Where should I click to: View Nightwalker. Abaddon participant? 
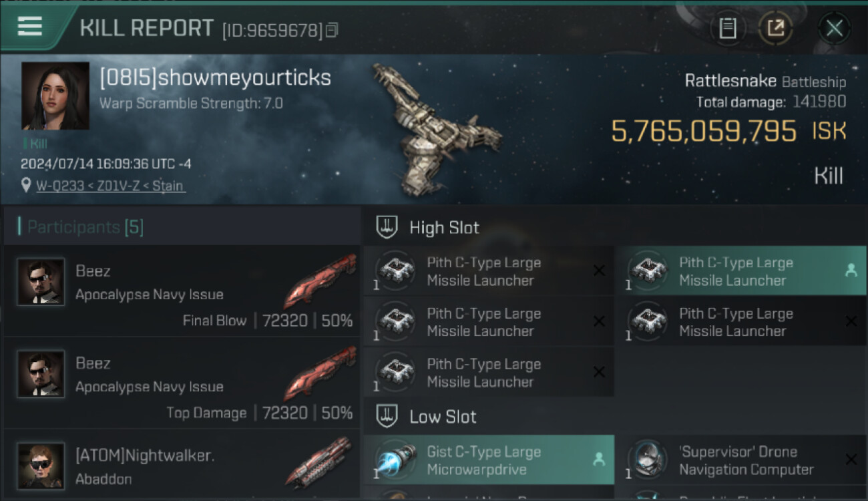tap(182, 465)
